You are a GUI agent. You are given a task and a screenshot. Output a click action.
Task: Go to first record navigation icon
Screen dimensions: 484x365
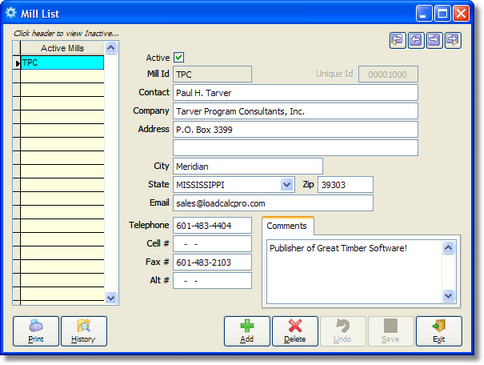397,41
